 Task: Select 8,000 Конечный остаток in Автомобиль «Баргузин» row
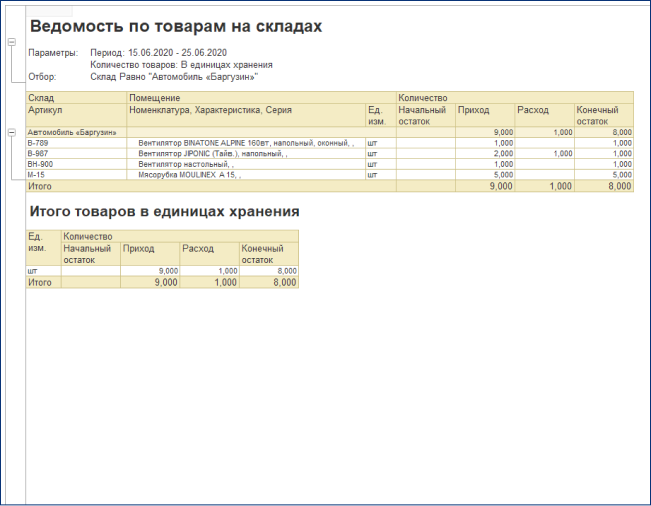click(604, 132)
